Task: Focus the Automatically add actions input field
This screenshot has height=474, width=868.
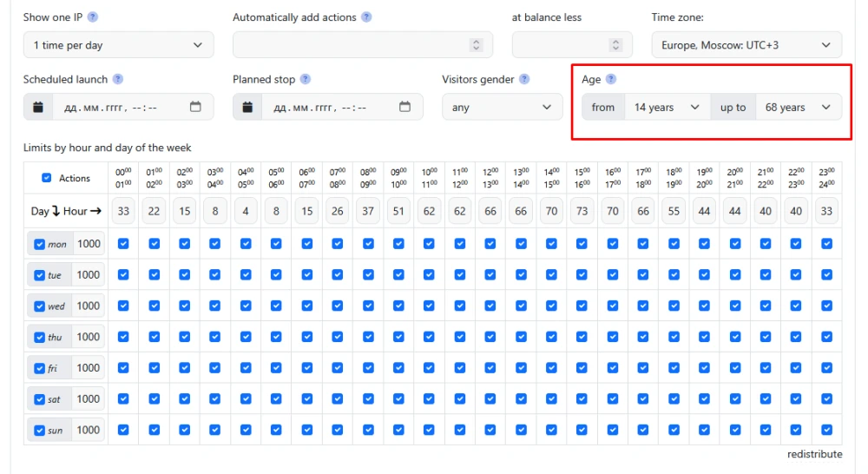Action: click(363, 45)
